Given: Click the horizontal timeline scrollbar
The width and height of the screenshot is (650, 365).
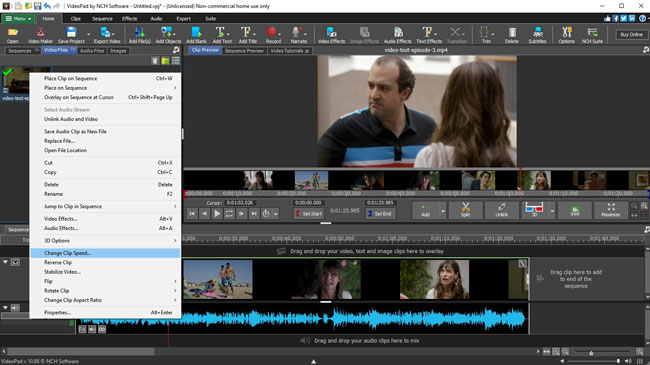Looking at the screenshot, I should (81, 352).
